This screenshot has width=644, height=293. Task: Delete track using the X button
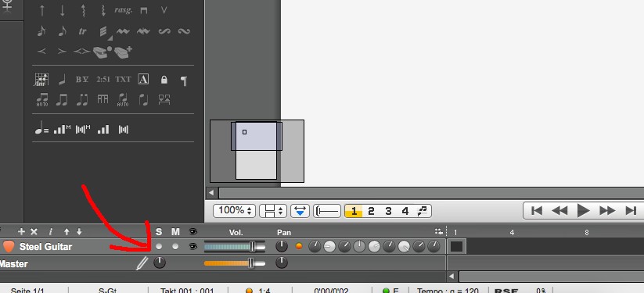click(34, 232)
